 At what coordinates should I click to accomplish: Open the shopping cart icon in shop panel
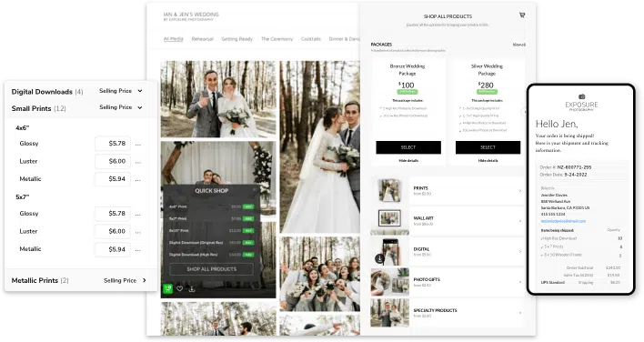[x=522, y=15]
